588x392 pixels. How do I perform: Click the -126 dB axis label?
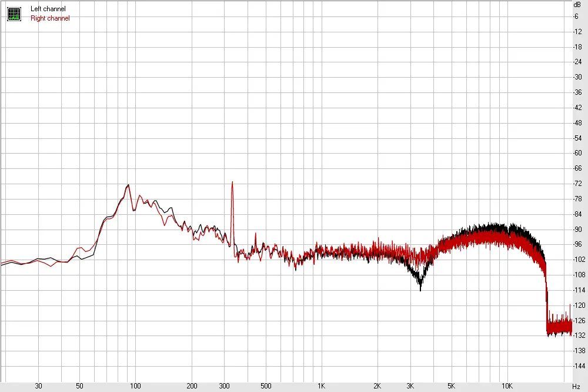(579, 320)
